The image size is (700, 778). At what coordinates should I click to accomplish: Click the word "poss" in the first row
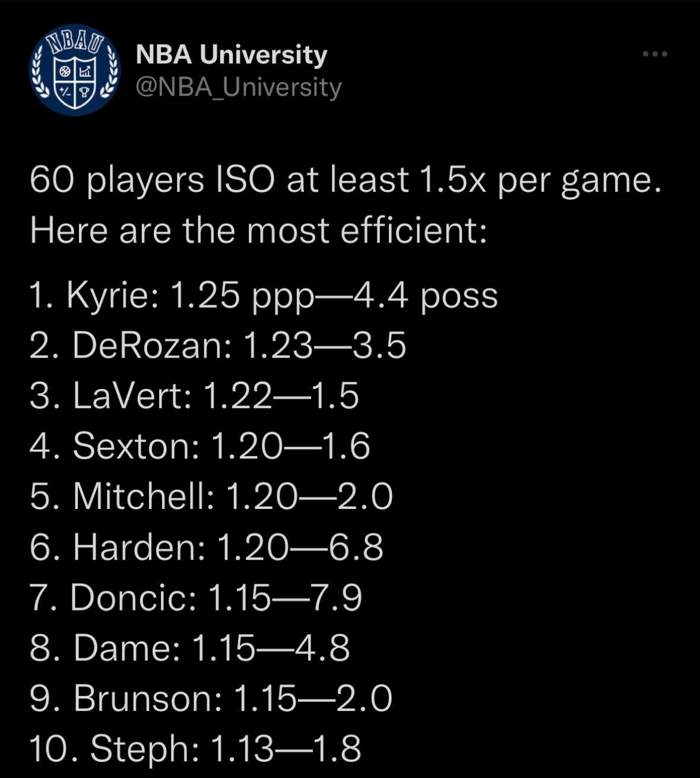pos(459,295)
